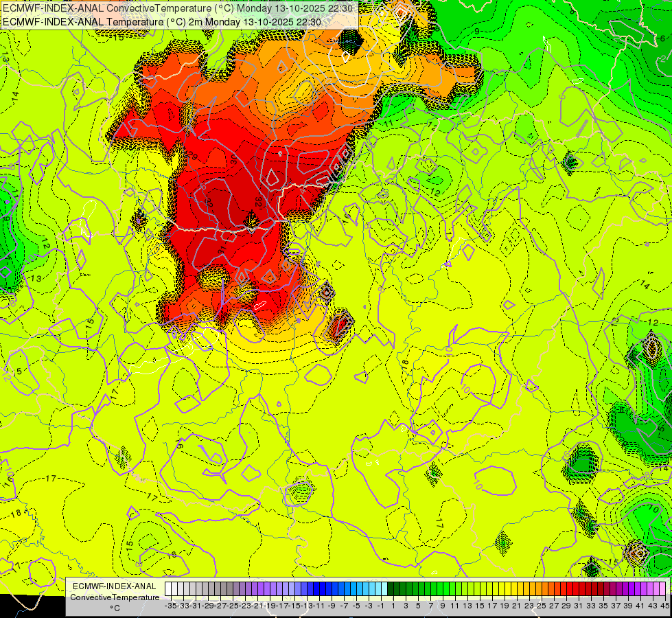Pick the darkest green swatch in the legend
The height and width of the screenshot is (618, 672).
391,589
